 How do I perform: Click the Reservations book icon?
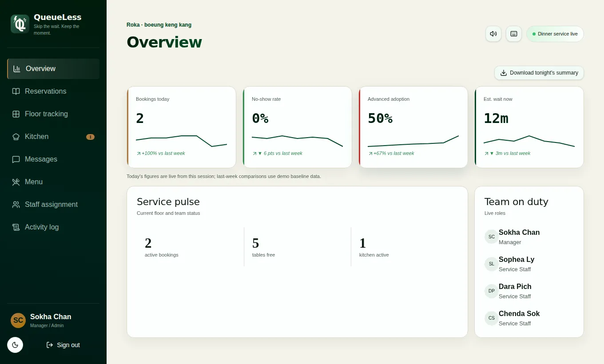coord(16,91)
